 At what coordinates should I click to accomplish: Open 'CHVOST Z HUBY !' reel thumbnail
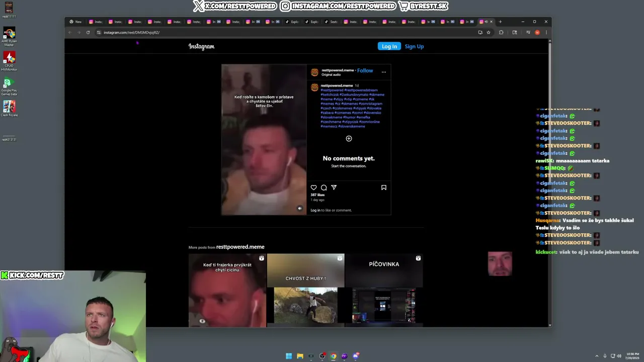(305, 290)
